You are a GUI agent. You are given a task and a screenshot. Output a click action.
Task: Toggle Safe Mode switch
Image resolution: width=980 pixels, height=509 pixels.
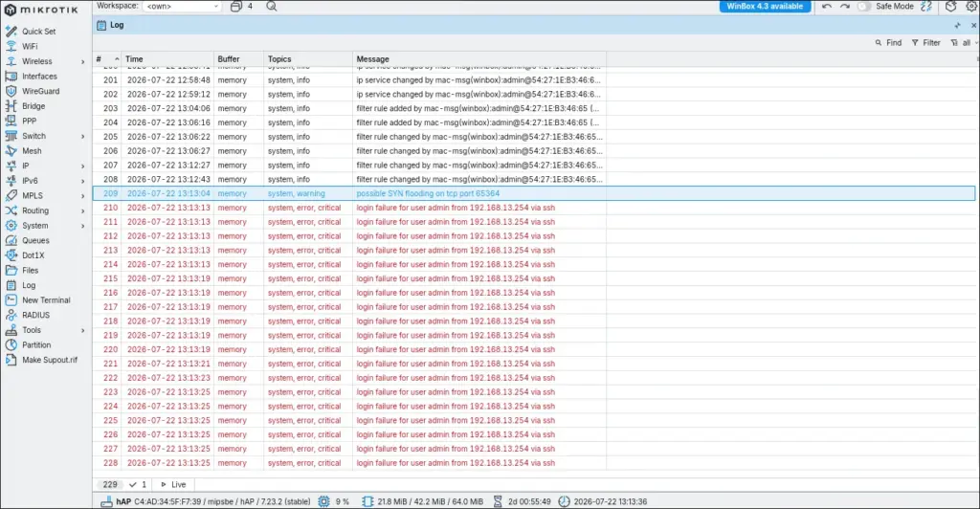(x=863, y=7)
